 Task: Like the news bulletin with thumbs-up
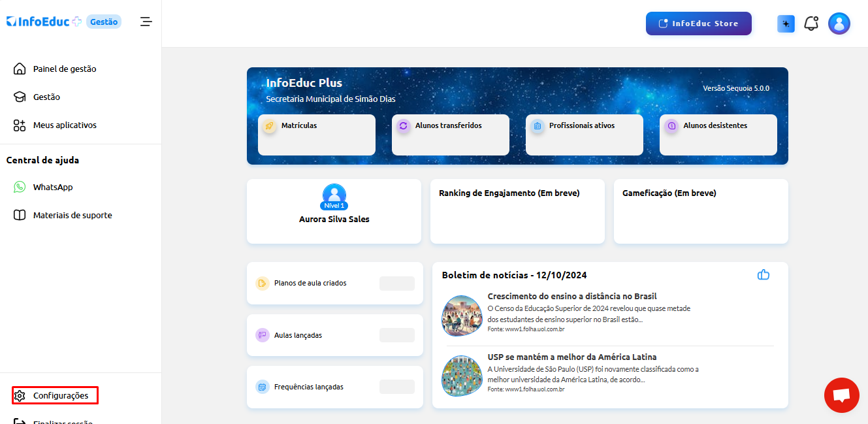(x=764, y=274)
